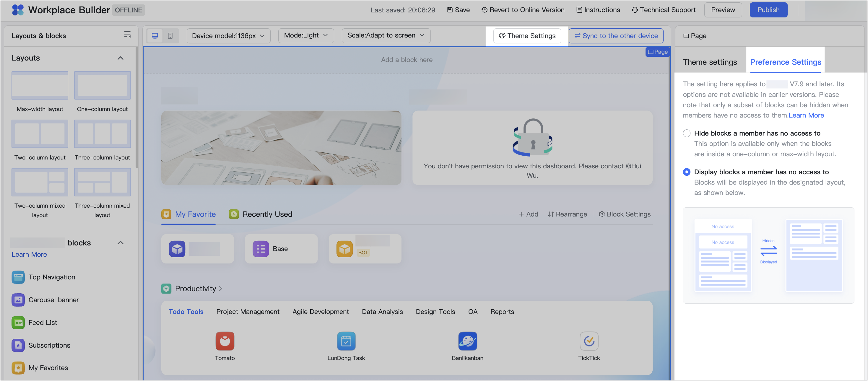Select Display blocks member has no access
The image size is (868, 381).
686,172
